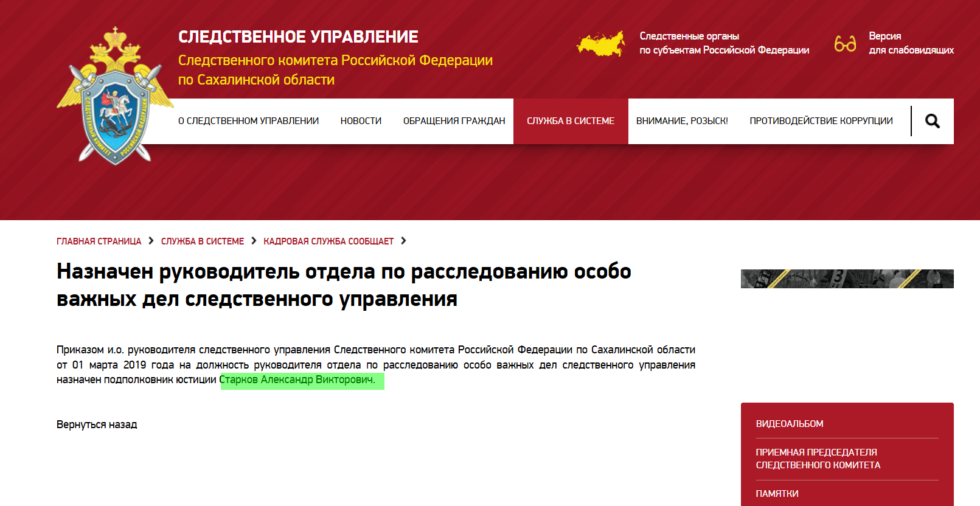Image resolution: width=980 pixels, height=506 pixels.
Task: Click the crime scene banner thumbnail
Action: pyautogui.click(x=847, y=279)
